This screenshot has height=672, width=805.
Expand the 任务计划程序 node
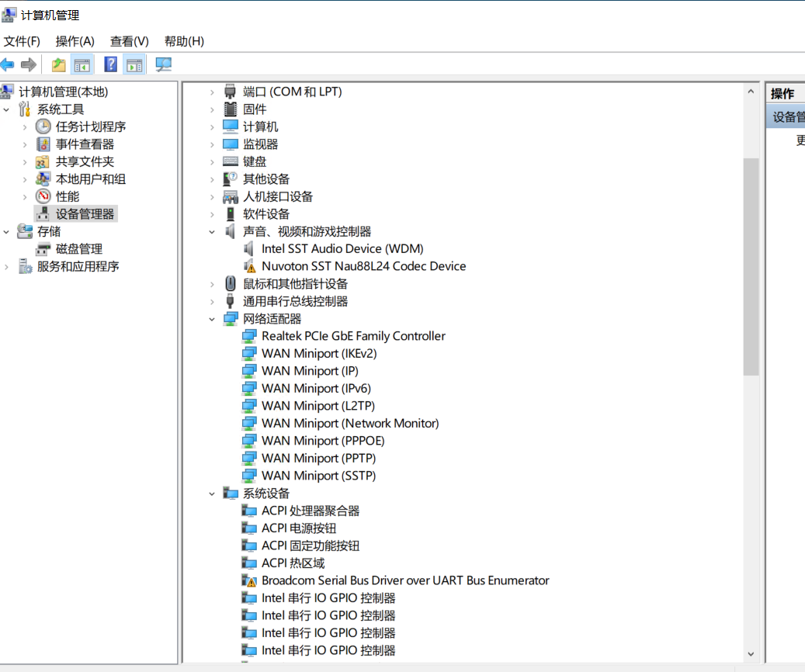pyautogui.click(x=25, y=126)
